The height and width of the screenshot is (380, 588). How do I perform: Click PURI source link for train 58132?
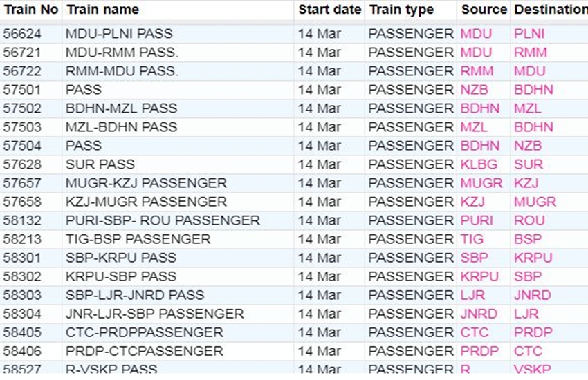tap(477, 220)
